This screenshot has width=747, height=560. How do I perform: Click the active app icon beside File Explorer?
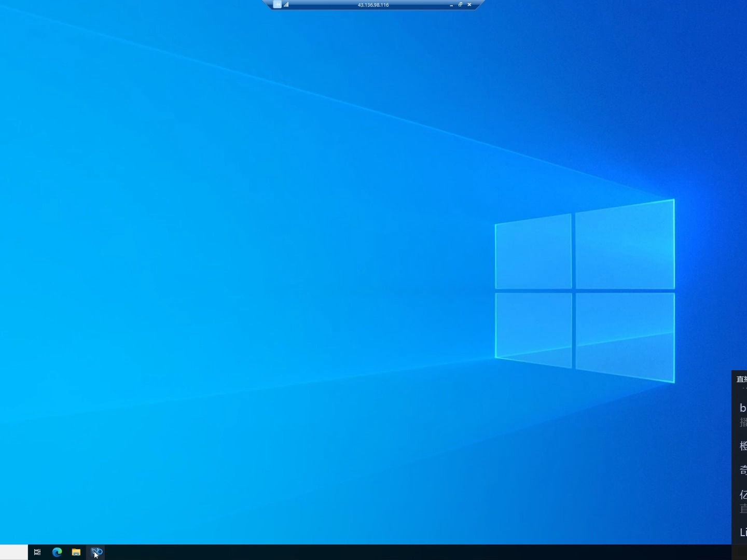96,552
